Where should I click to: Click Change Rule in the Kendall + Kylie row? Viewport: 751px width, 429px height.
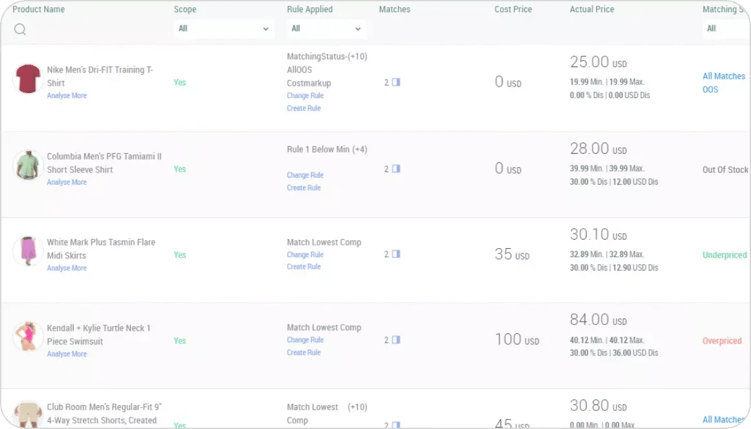click(x=305, y=340)
